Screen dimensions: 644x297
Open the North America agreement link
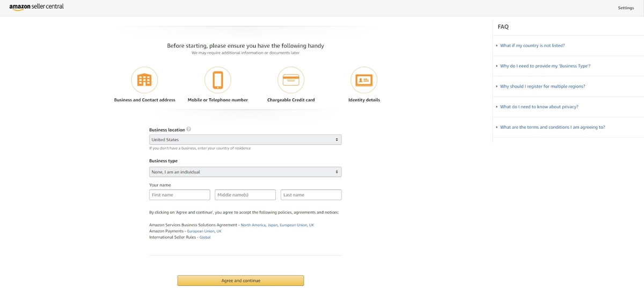253,225
